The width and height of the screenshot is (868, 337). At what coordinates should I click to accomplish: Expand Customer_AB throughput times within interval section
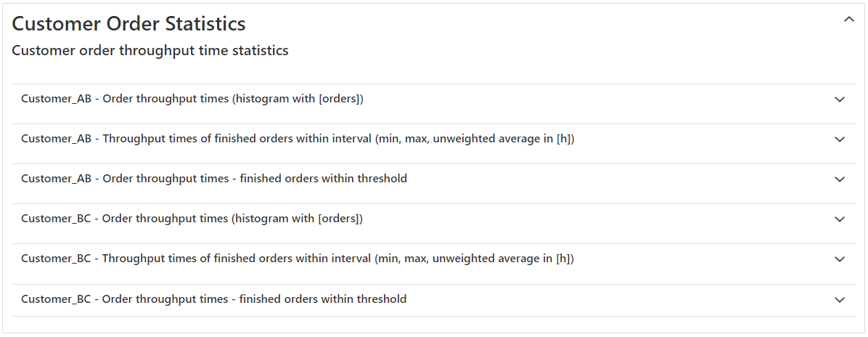click(x=298, y=139)
